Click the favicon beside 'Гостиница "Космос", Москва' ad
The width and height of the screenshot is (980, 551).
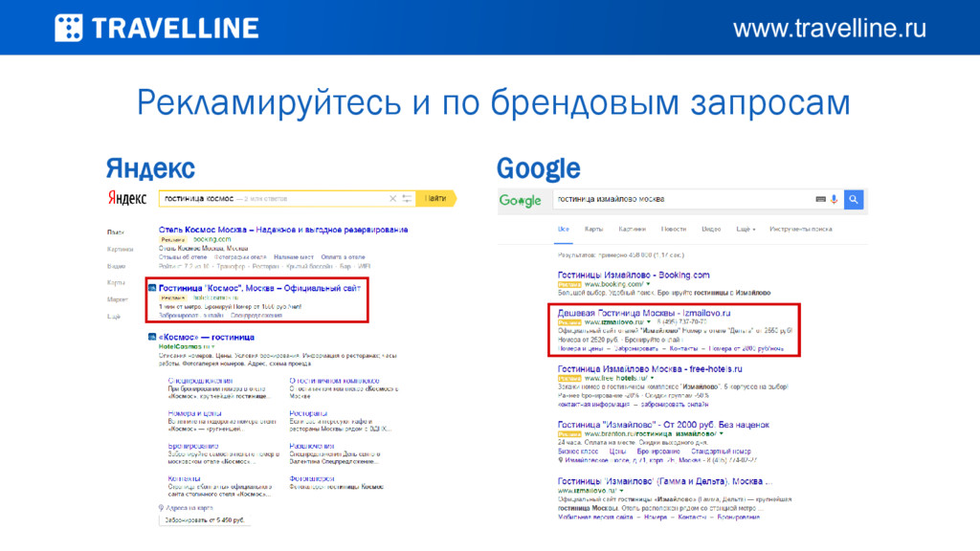coord(152,288)
